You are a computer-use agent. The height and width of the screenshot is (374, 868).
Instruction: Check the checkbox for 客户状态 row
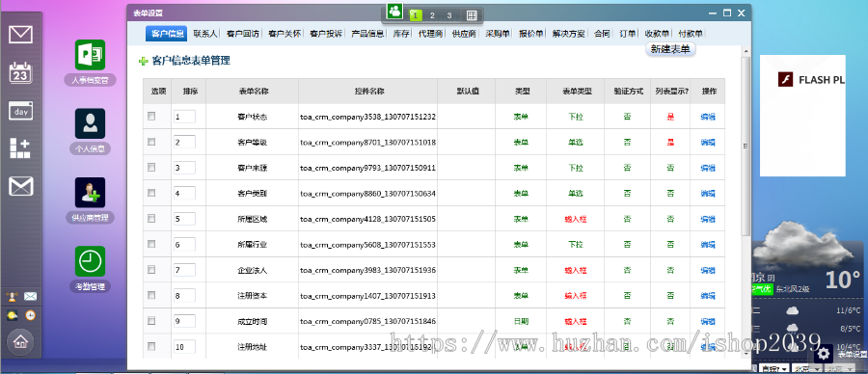[151, 117]
